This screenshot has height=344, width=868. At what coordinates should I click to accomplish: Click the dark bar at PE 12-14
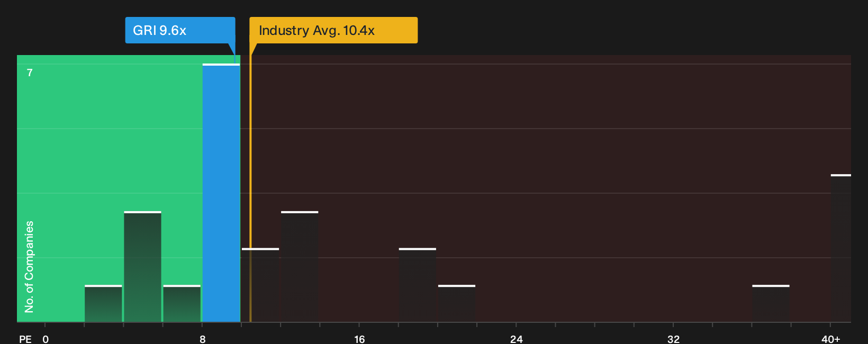(x=300, y=267)
